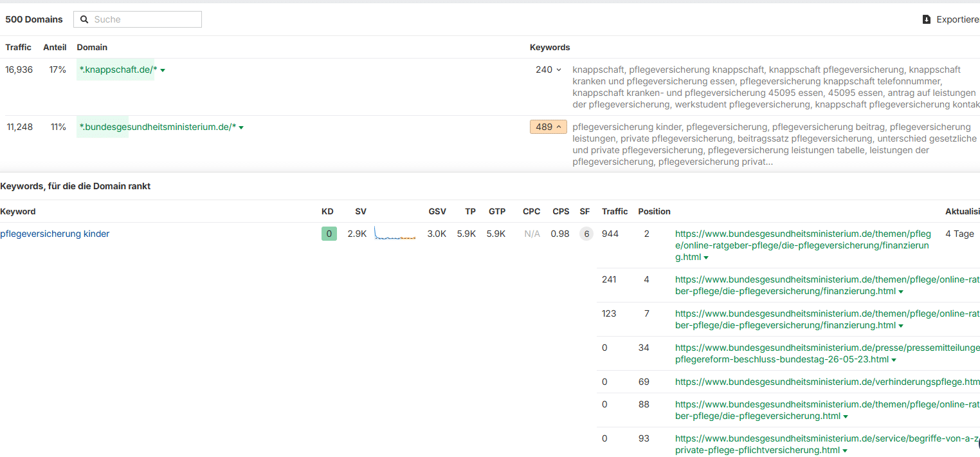Open the Exportieren button
This screenshot has width=980, height=457.
coord(951,19)
